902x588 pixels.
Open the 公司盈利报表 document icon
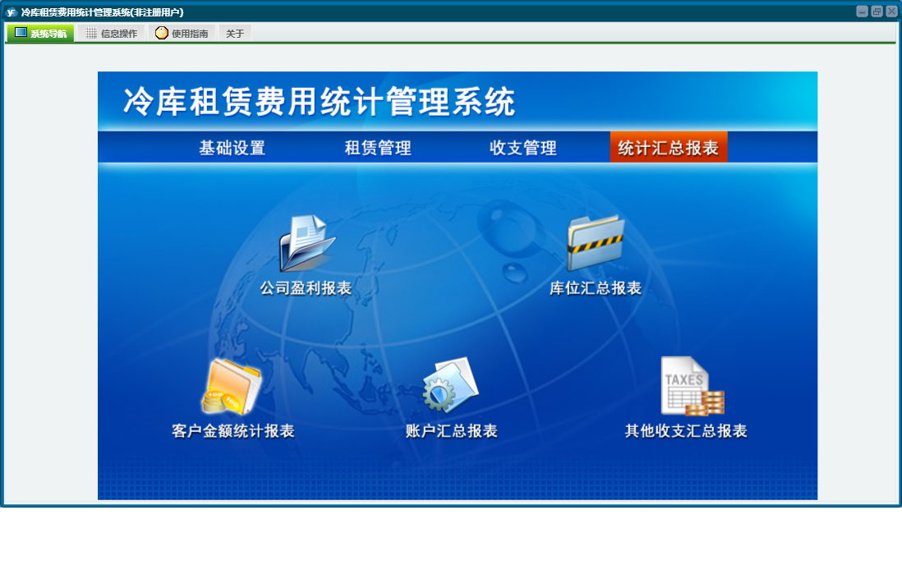(x=306, y=244)
